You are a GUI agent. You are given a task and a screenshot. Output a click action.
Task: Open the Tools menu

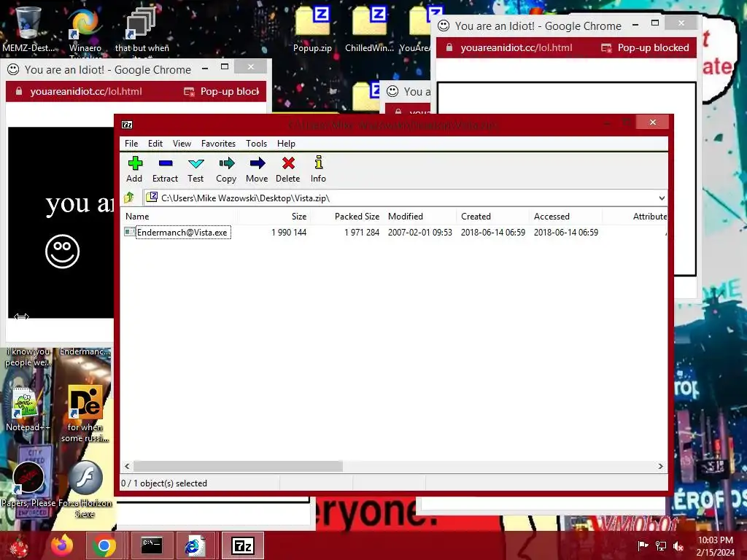pos(256,144)
